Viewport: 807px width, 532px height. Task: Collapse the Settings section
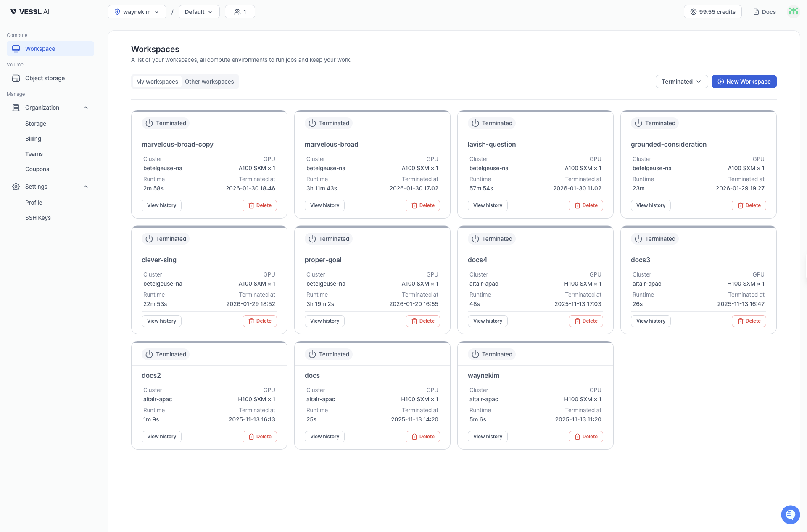coord(85,187)
